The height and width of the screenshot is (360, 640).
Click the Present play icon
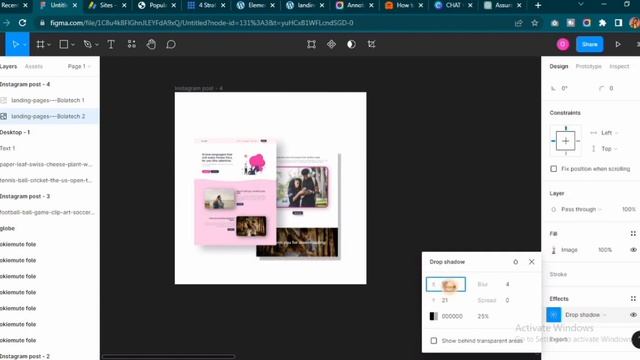pyautogui.click(x=618, y=44)
